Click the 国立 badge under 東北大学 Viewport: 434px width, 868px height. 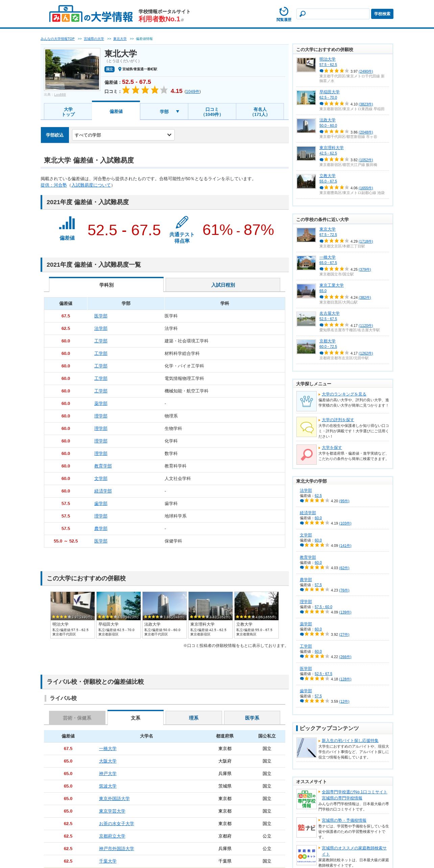pyautogui.click(x=110, y=69)
